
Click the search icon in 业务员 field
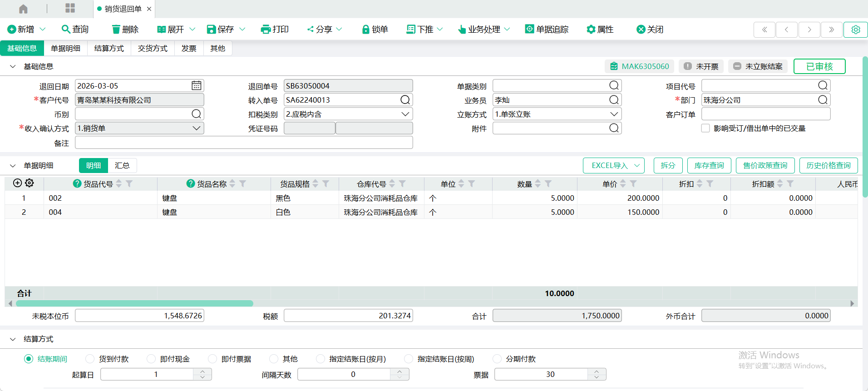coord(614,100)
